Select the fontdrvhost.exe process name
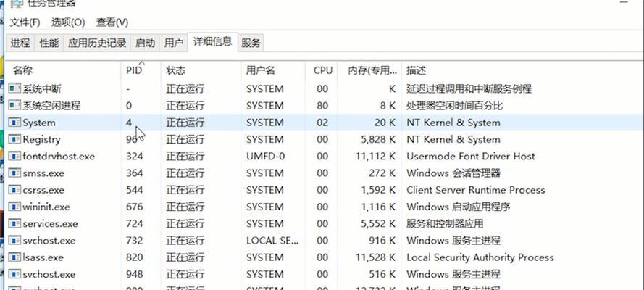The image size is (644, 290). 59,156
